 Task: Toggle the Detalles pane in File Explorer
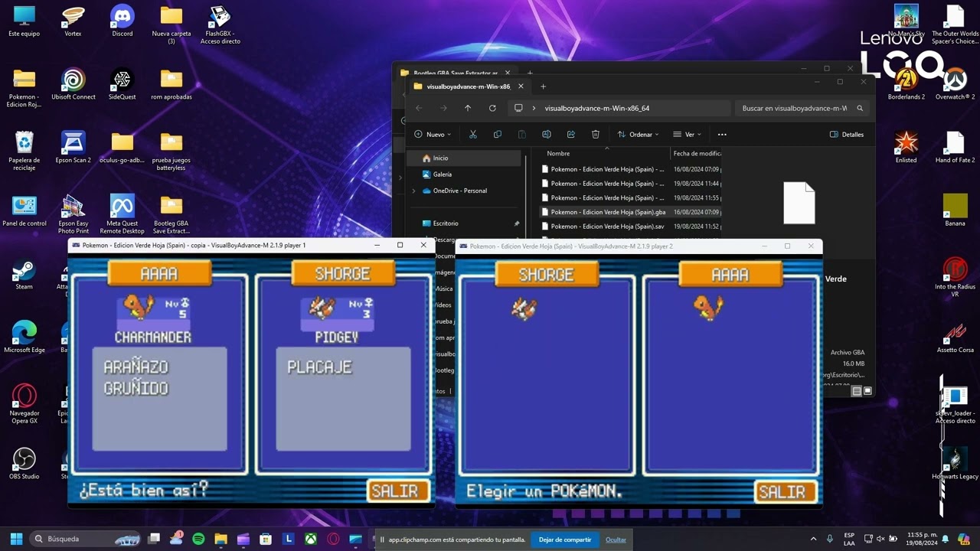[x=847, y=135]
